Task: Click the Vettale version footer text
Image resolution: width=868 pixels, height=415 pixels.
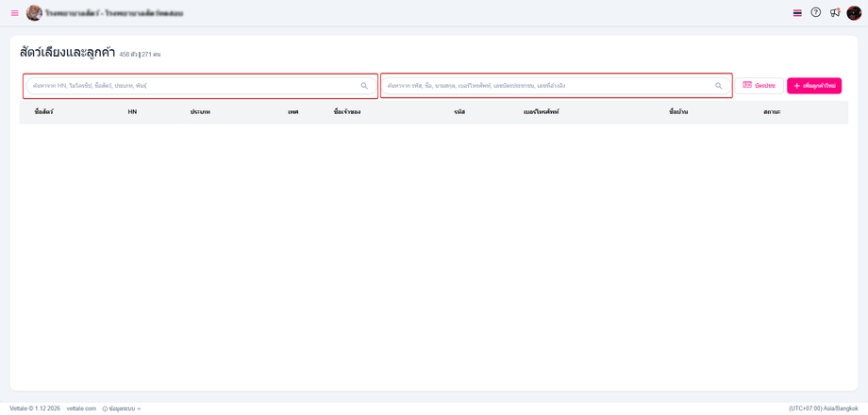Action: coord(35,408)
